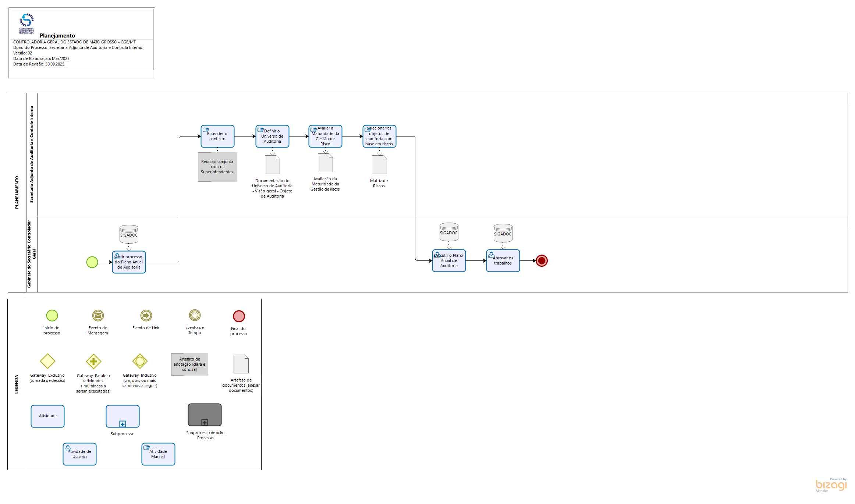Click the Evento de Tempo clock icon
Image resolution: width=855 pixels, height=504 pixels.
click(195, 315)
